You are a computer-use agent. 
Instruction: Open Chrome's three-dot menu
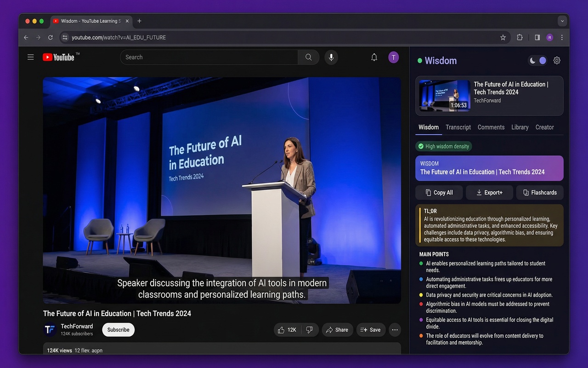coord(561,37)
